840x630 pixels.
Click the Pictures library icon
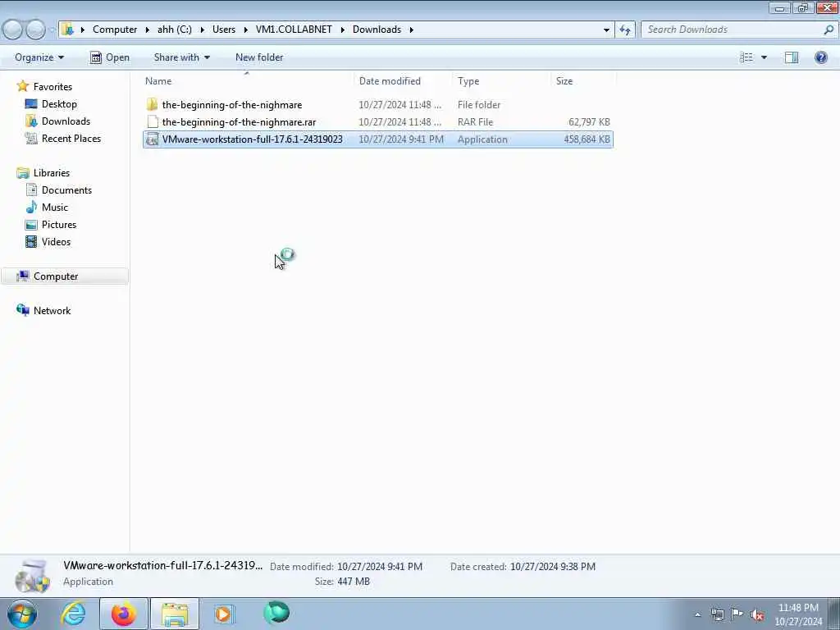tap(31, 225)
